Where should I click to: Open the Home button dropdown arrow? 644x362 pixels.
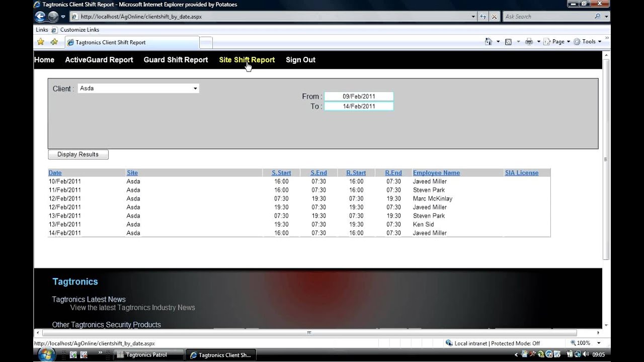point(498,42)
